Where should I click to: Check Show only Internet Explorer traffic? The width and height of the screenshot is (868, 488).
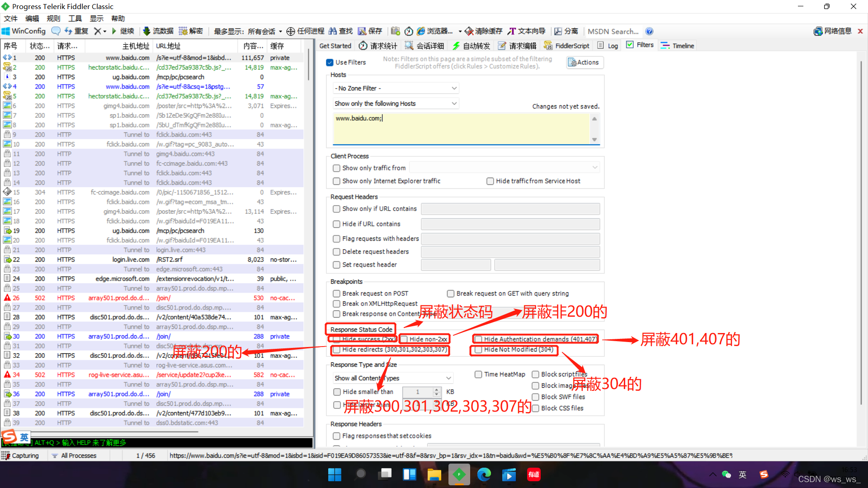click(336, 181)
